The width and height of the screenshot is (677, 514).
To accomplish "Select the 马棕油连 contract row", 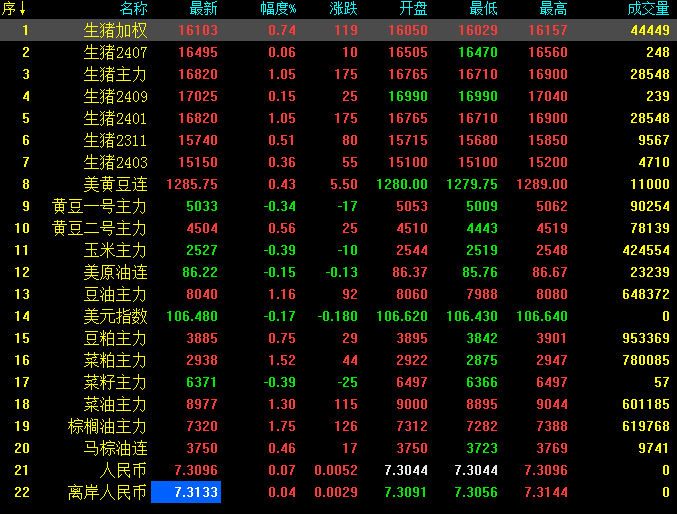I will [x=115, y=448].
